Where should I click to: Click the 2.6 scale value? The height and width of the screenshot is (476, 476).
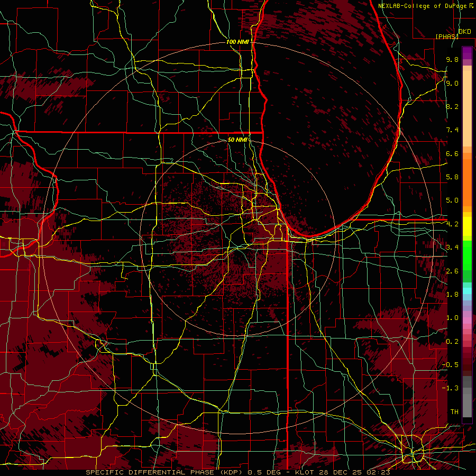point(452,271)
